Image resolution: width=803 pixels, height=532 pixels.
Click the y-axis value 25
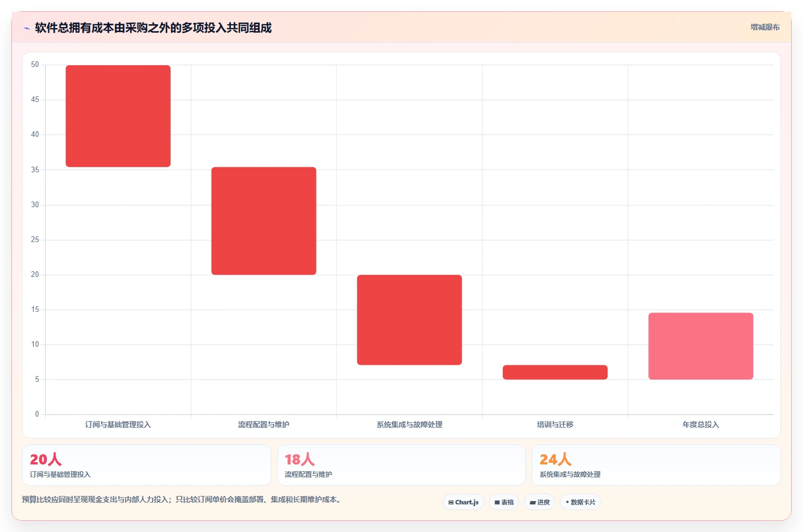pyautogui.click(x=35, y=240)
